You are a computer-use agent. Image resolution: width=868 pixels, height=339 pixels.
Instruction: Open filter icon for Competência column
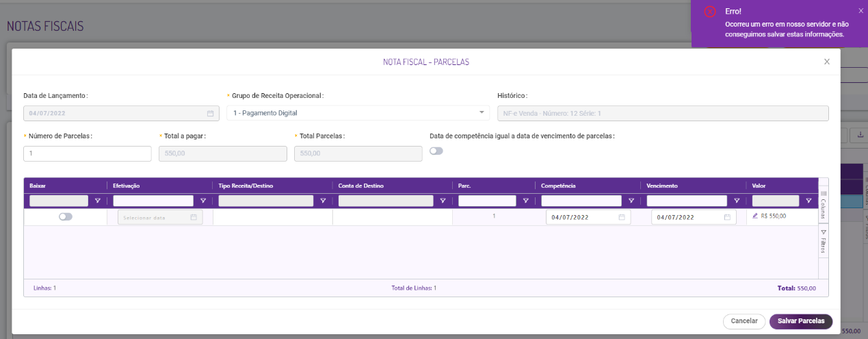coord(631,201)
